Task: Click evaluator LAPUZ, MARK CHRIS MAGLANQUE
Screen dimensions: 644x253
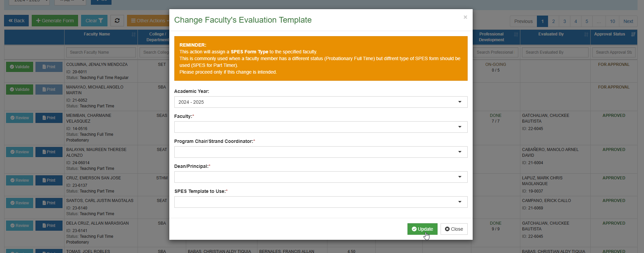Action: 542,181
